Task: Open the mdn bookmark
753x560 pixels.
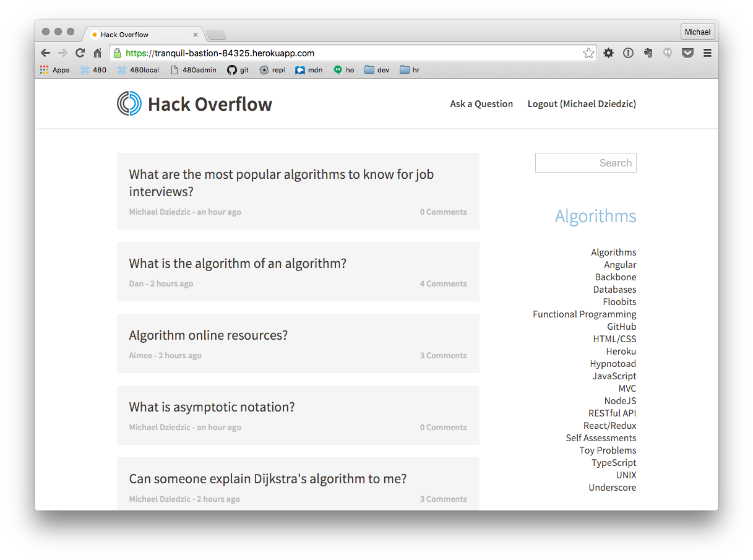Action: tap(309, 70)
